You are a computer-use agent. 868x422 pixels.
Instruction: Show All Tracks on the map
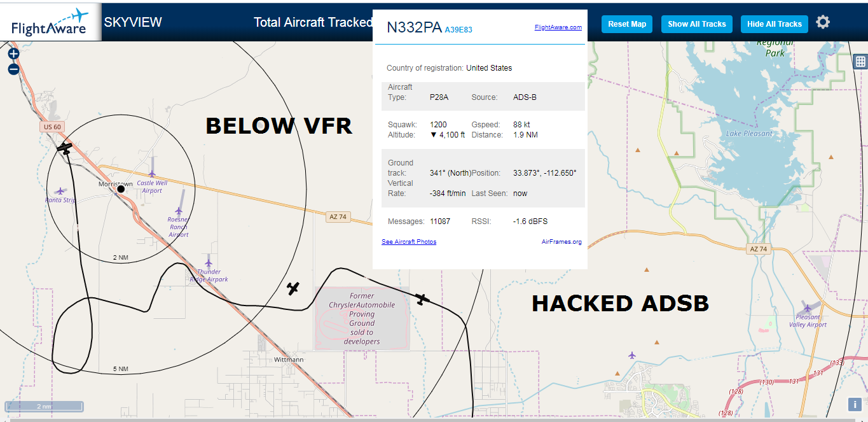point(697,24)
